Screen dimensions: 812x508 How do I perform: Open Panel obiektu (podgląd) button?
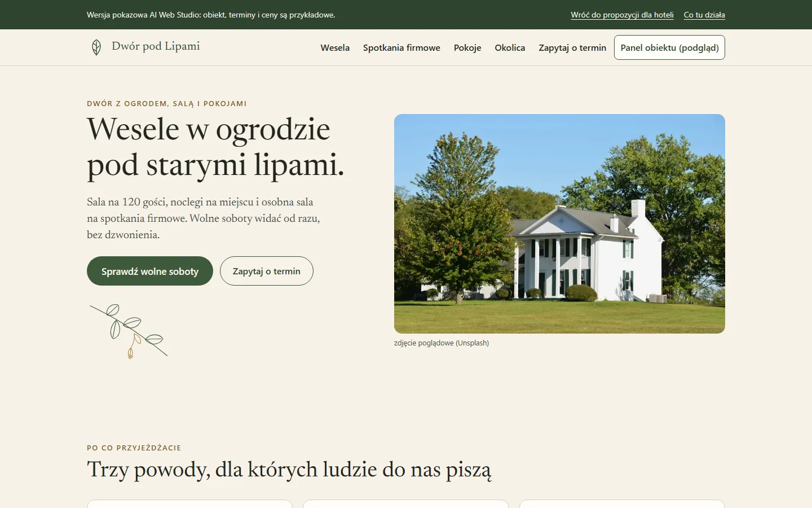pyautogui.click(x=669, y=47)
